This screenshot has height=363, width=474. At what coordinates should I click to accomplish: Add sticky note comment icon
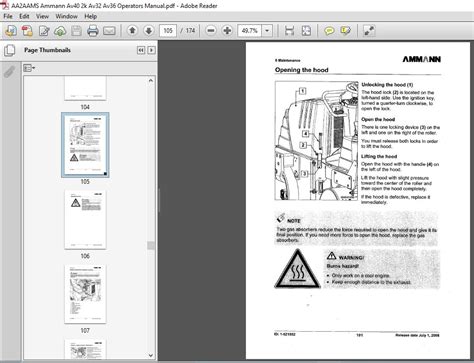coord(329,31)
